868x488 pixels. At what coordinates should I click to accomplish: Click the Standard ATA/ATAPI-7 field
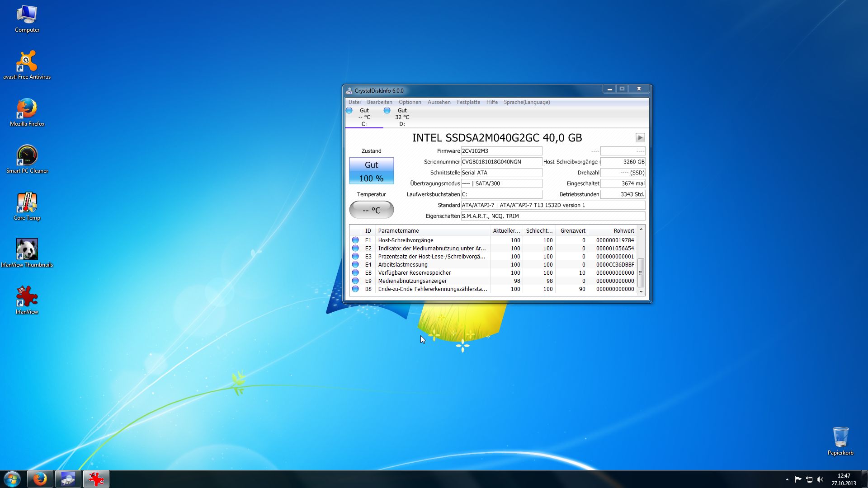click(x=553, y=205)
